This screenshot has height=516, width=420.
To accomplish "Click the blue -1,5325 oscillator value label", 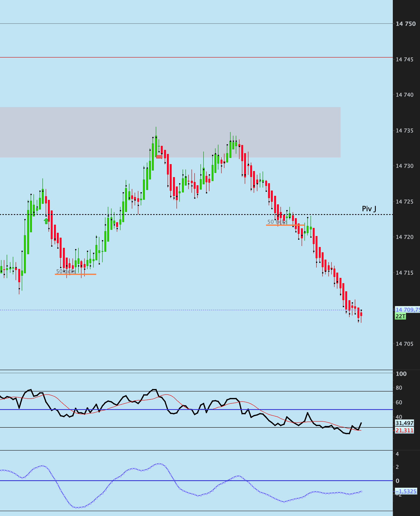I will (x=406, y=491).
